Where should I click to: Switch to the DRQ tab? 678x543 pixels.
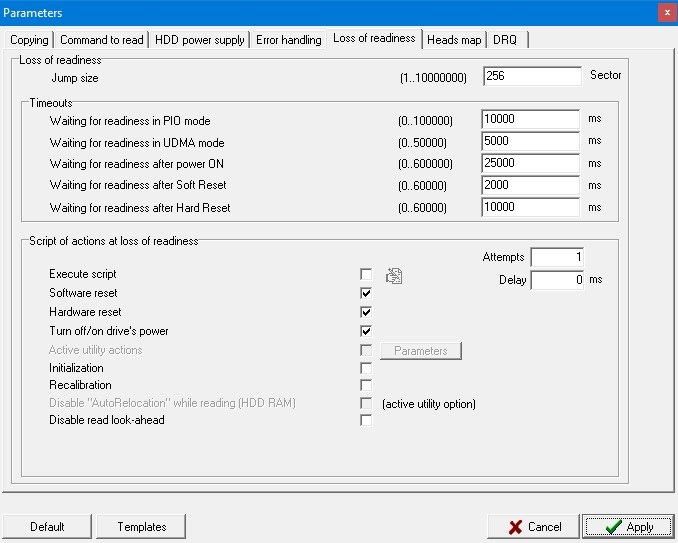point(507,40)
